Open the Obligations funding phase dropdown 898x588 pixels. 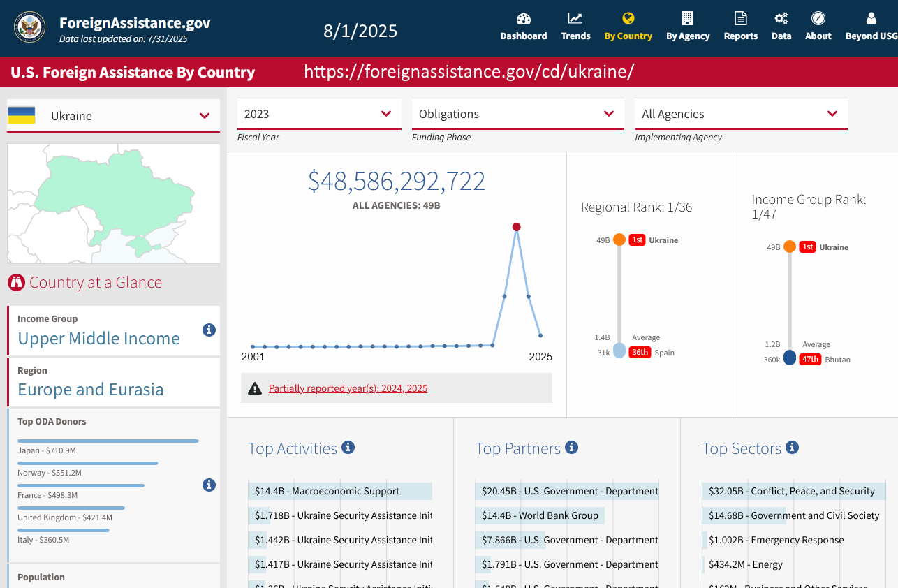517,114
